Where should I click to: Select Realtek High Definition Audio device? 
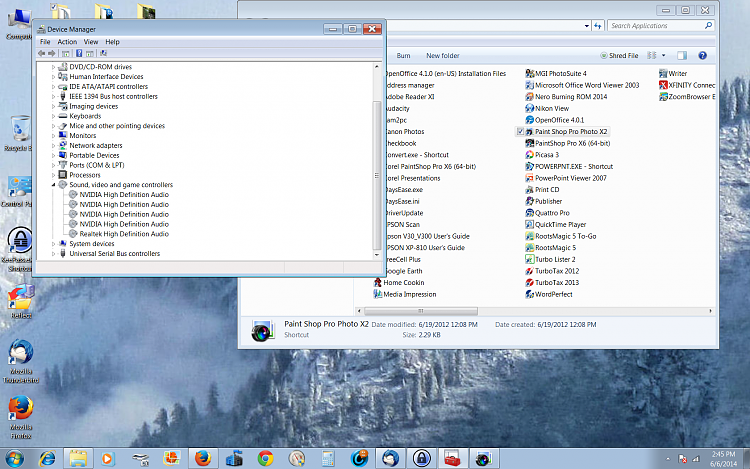coord(124,234)
